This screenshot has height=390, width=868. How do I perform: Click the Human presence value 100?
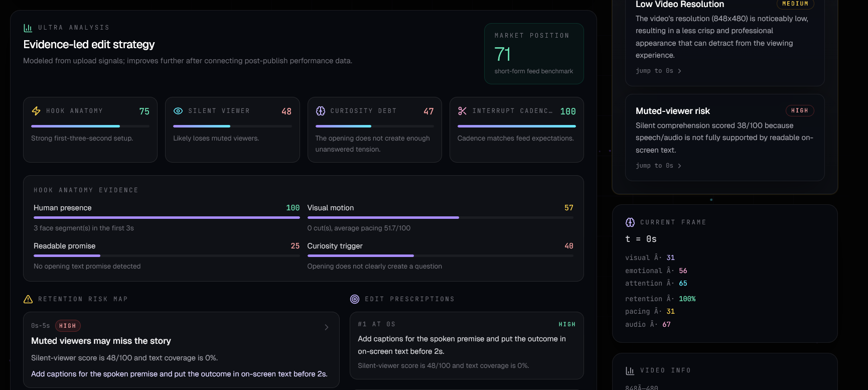coord(293,208)
